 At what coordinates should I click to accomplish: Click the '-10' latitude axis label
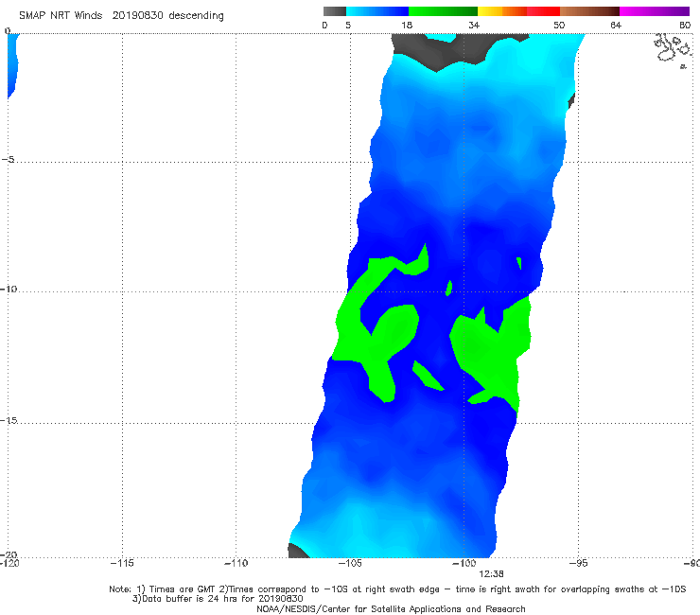pyautogui.click(x=9, y=289)
